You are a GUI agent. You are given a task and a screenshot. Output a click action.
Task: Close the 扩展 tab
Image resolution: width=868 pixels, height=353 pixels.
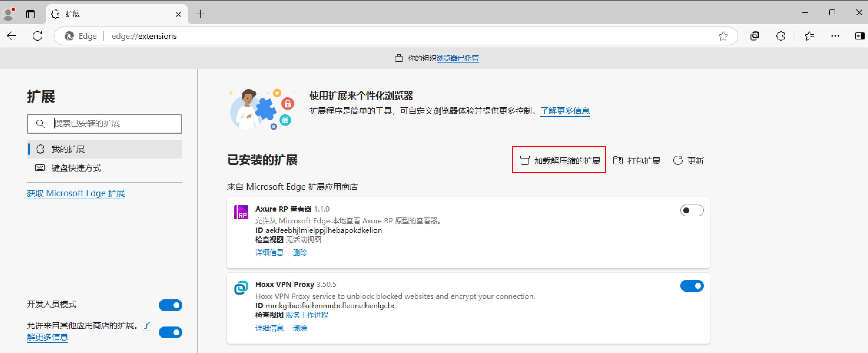(x=178, y=14)
